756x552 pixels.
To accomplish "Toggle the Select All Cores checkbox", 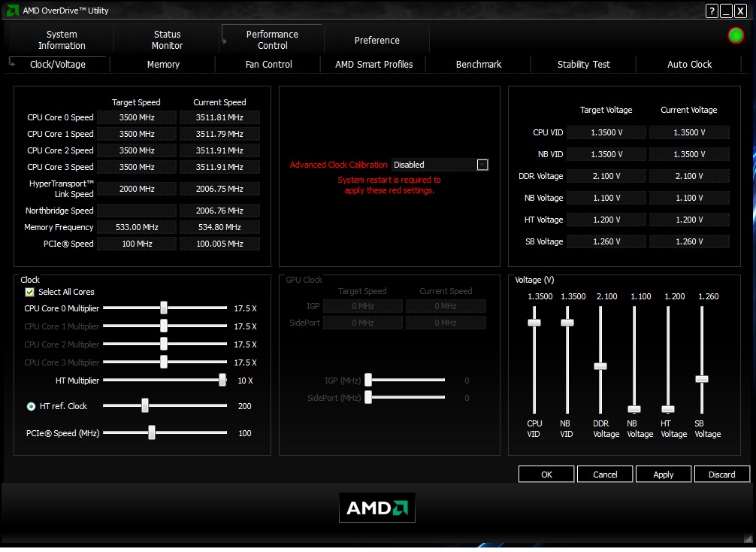I will click(29, 292).
